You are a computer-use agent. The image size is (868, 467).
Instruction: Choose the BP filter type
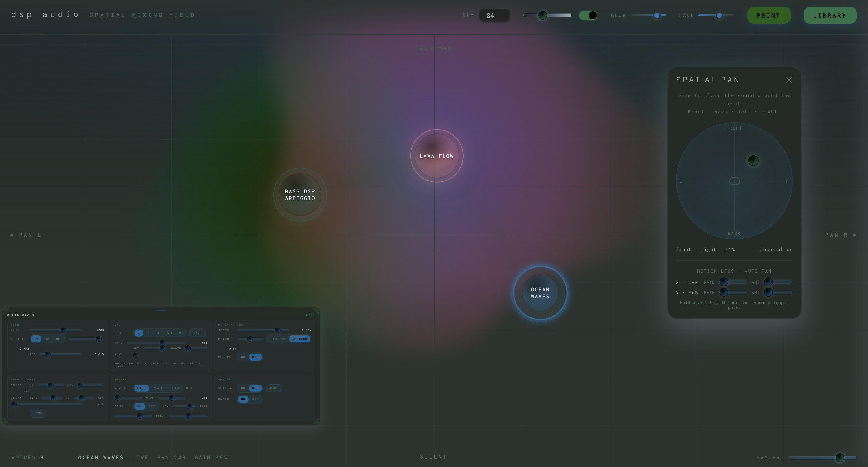[47, 339]
